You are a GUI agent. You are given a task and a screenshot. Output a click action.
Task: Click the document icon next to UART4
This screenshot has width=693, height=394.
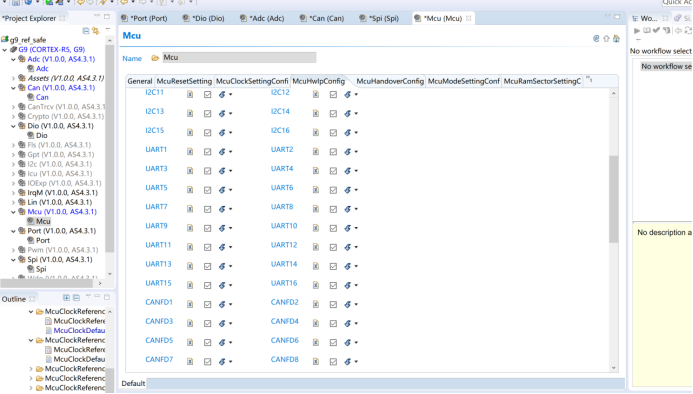[316, 171]
